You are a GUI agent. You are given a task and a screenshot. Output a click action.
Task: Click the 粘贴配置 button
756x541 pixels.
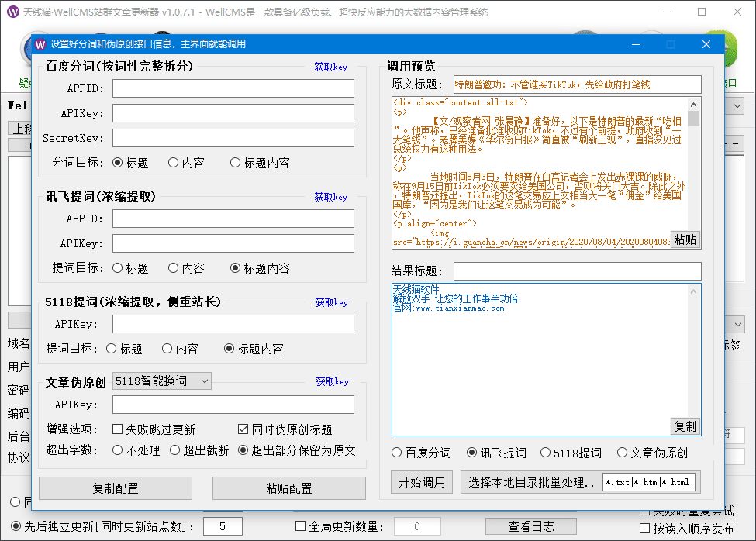(x=288, y=488)
